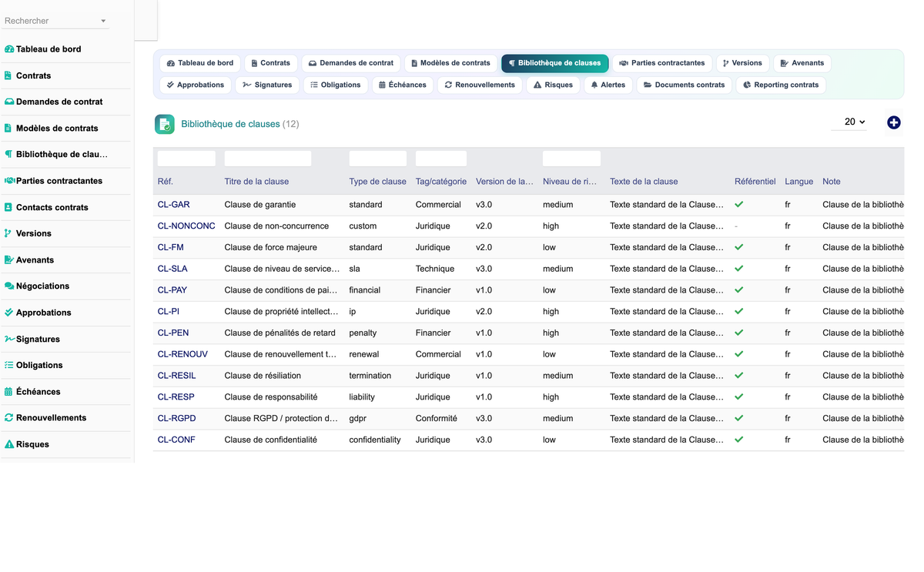Click the Signatures sidebar icon
The width and height of the screenshot is (924, 572).
[9, 339]
